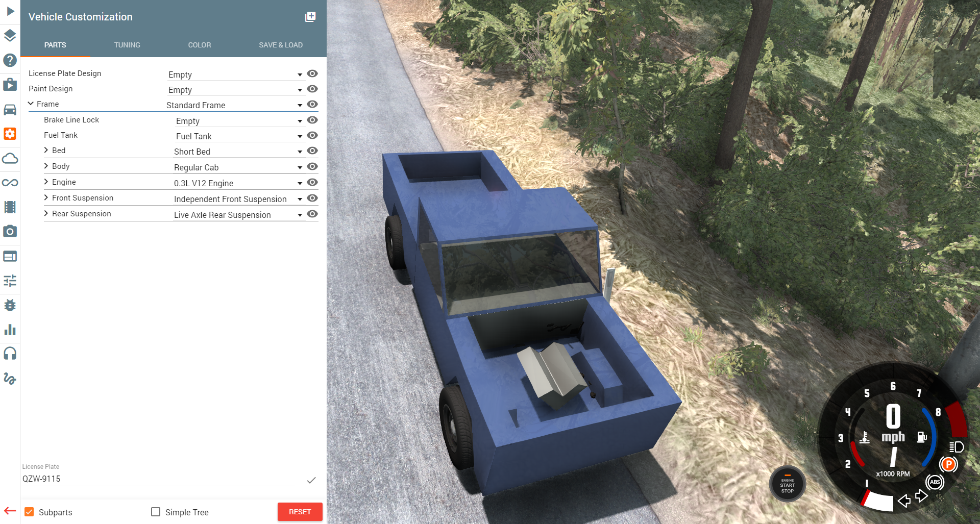The height and width of the screenshot is (524, 980).
Task: Toggle visibility eye for License Plate Design
Action: tap(312, 73)
